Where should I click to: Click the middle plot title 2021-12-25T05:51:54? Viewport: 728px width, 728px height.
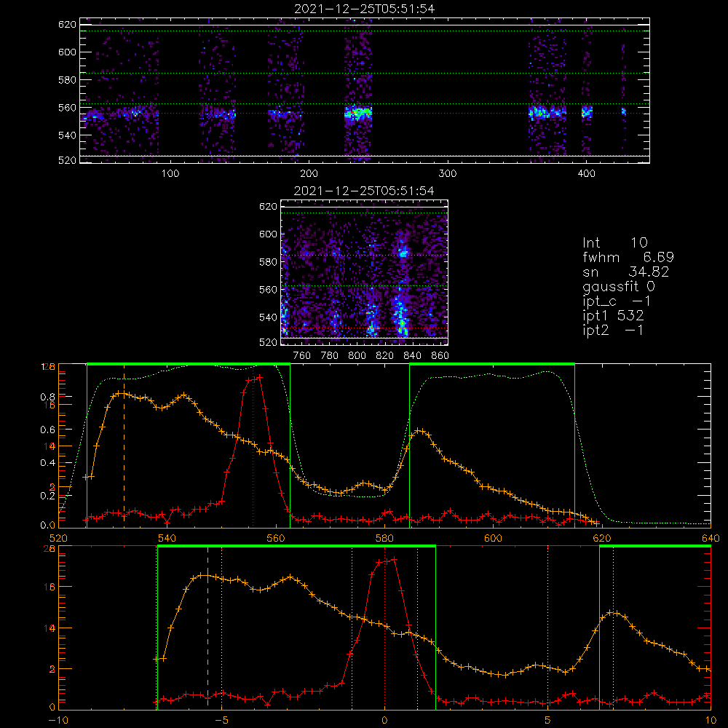364,191
